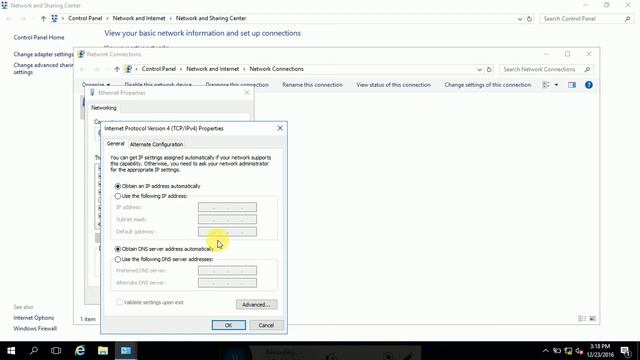Click the taskbar clock showing 3:18 PM
Image resolution: width=640 pixels, height=360 pixels.
(x=600, y=351)
